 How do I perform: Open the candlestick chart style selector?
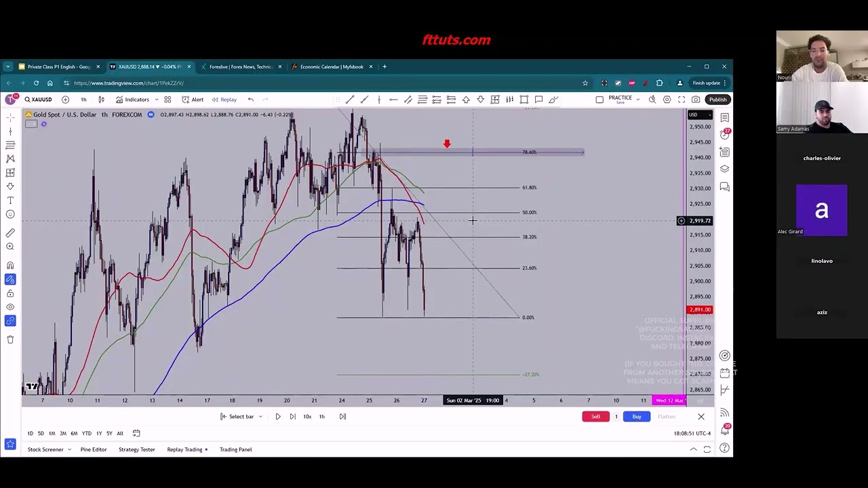[x=101, y=100]
